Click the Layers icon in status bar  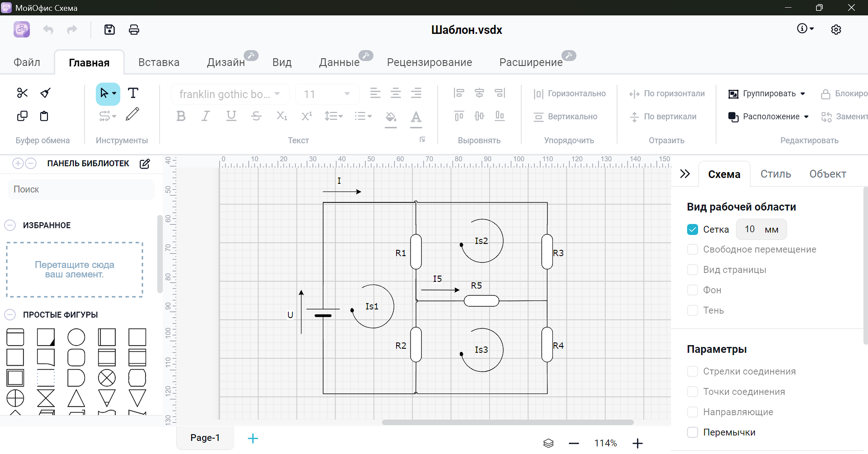[548, 443]
